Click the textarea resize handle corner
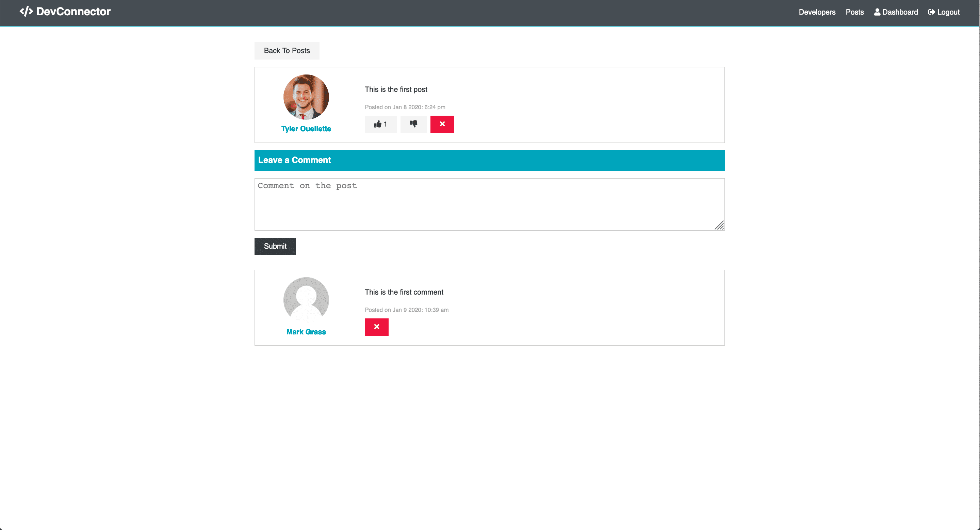The height and width of the screenshot is (530, 980). coord(719,226)
